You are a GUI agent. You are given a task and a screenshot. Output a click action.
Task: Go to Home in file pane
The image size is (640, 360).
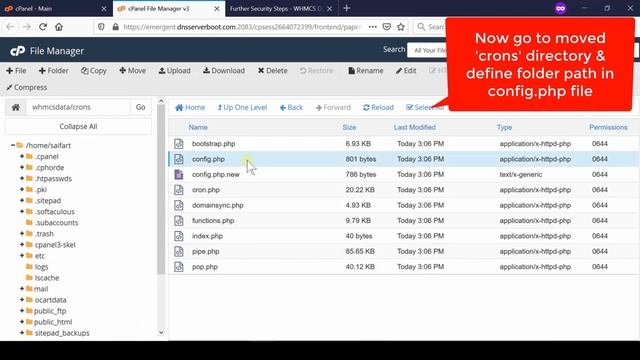(190, 108)
